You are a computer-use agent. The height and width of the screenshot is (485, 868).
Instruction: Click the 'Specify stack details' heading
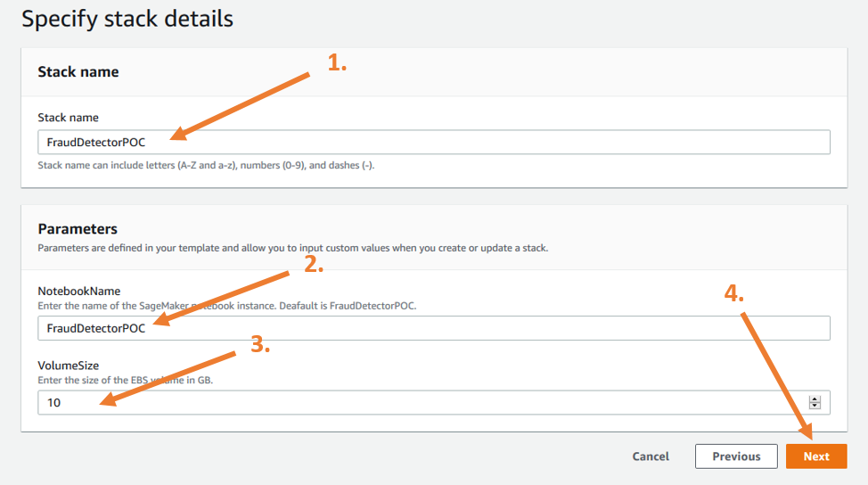click(x=127, y=20)
